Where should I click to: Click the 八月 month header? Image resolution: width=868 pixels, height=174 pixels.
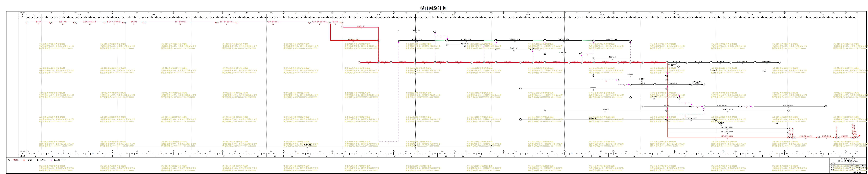(x=304, y=15)
